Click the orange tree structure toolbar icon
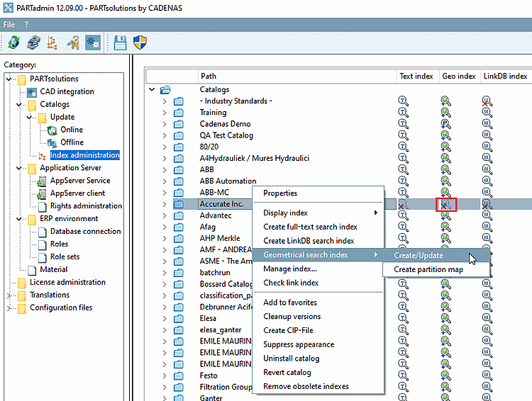 pos(52,43)
